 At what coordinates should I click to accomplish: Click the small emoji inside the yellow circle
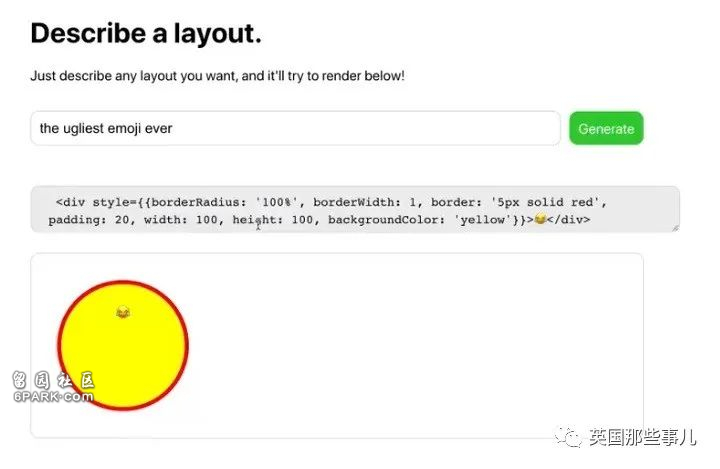click(123, 312)
